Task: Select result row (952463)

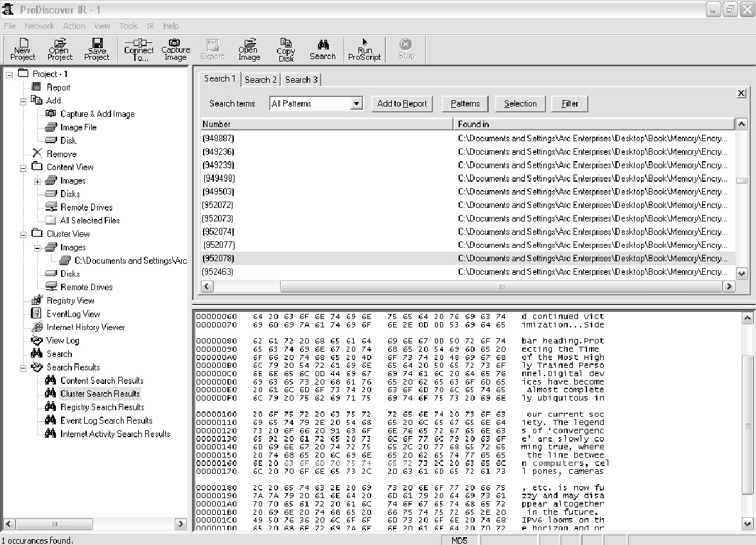Action: (468, 272)
